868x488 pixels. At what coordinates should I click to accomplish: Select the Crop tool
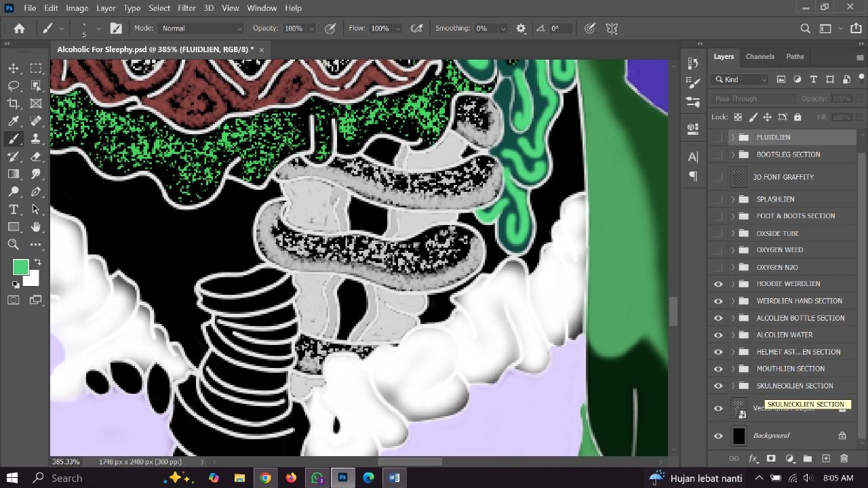14,103
